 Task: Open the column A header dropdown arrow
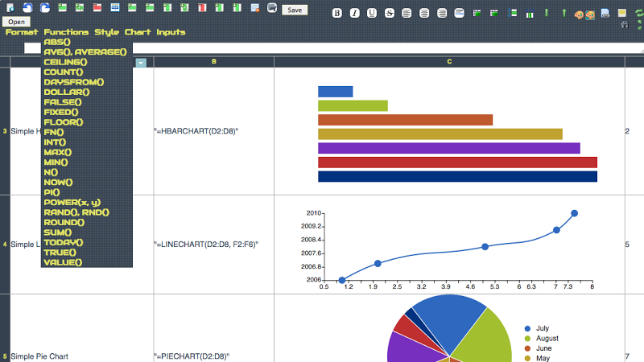(x=141, y=63)
